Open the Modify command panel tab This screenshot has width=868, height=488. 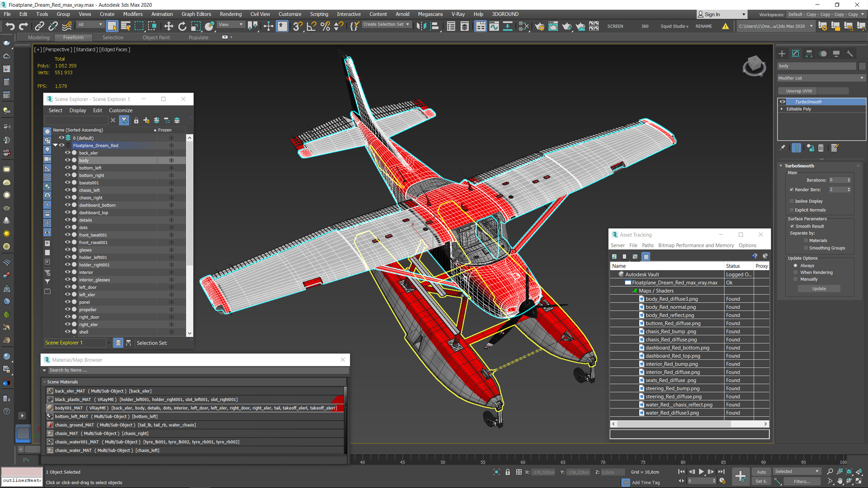click(795, 54)
